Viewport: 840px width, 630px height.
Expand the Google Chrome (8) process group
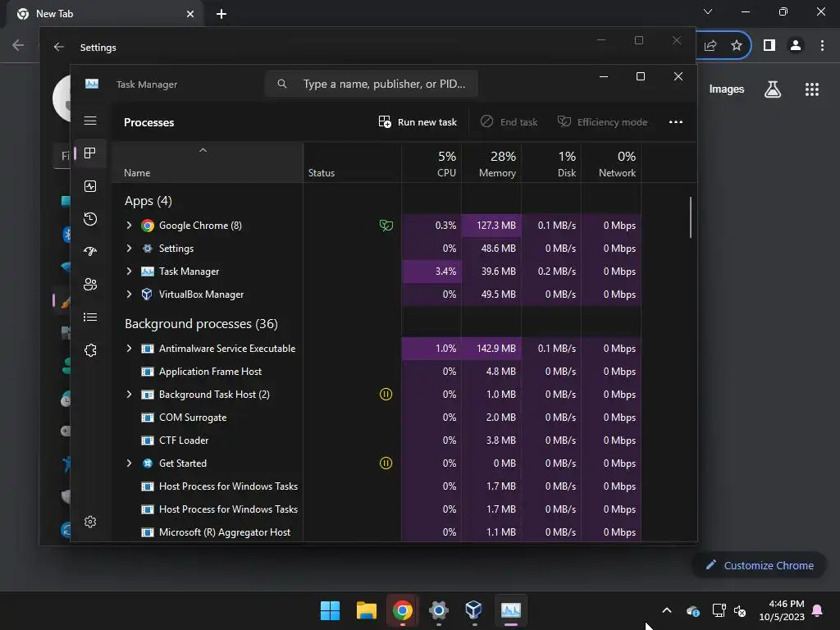pos(129,226)
